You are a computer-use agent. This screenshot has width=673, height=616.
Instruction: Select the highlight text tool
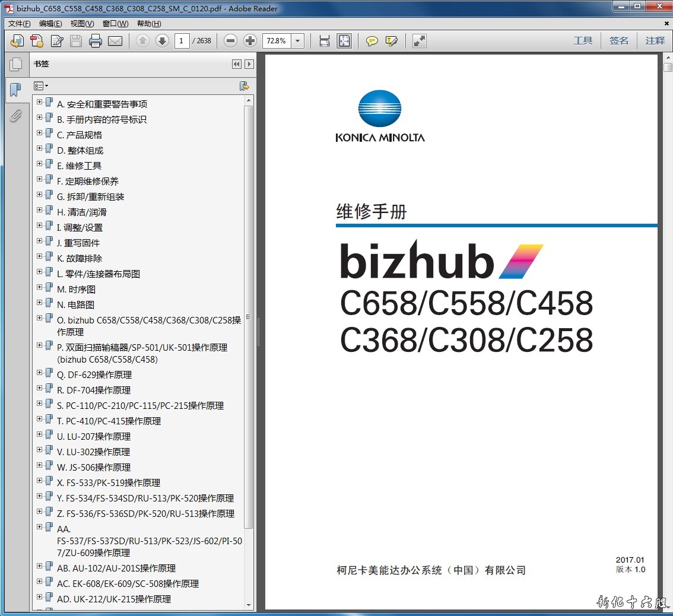[391, 41]
